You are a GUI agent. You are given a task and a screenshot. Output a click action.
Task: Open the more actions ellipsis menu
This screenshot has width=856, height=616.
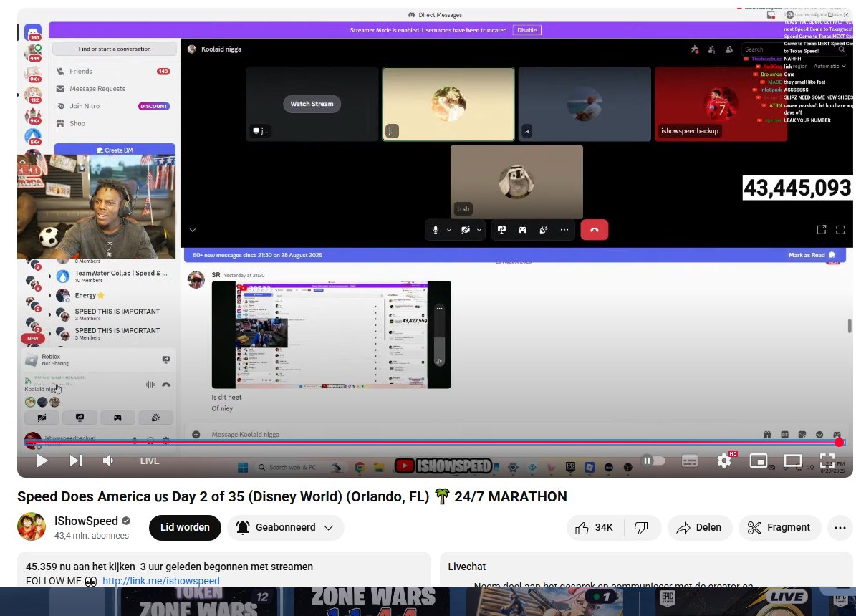(x=840, y=527)
